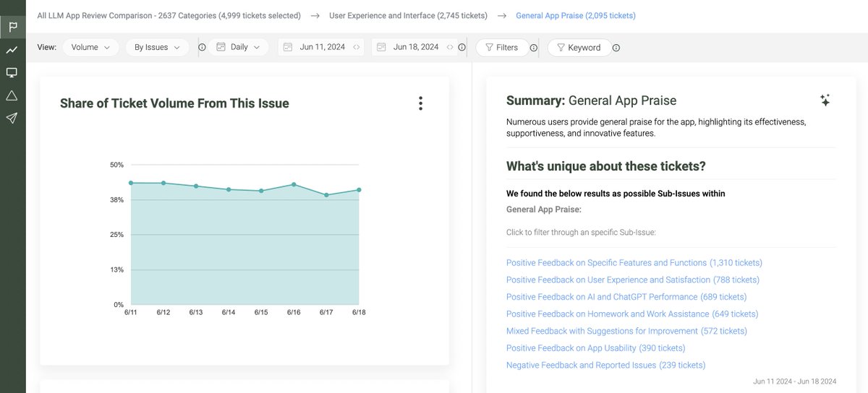Viewport: 868px width, 393px height.
Task: Go to User Experience and Interface breadcrumb
Action: click(x=408, y=15)
